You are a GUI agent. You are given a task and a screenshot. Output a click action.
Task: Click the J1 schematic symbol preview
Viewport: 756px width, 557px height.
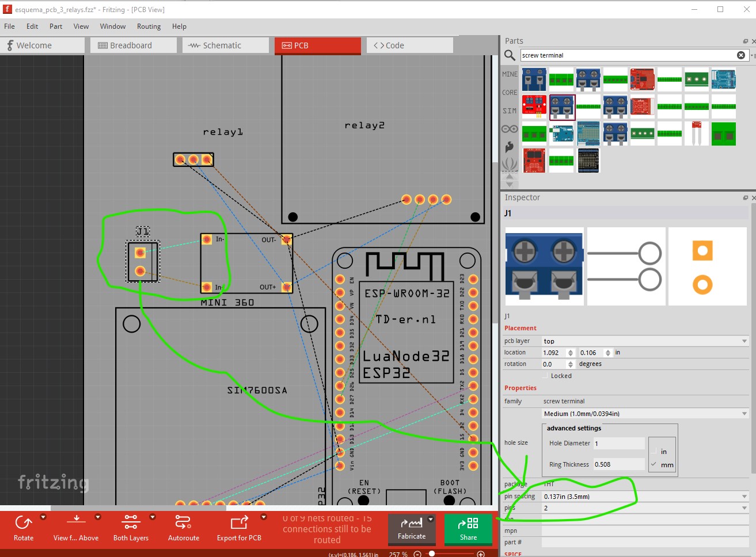(x=626, y=266)
